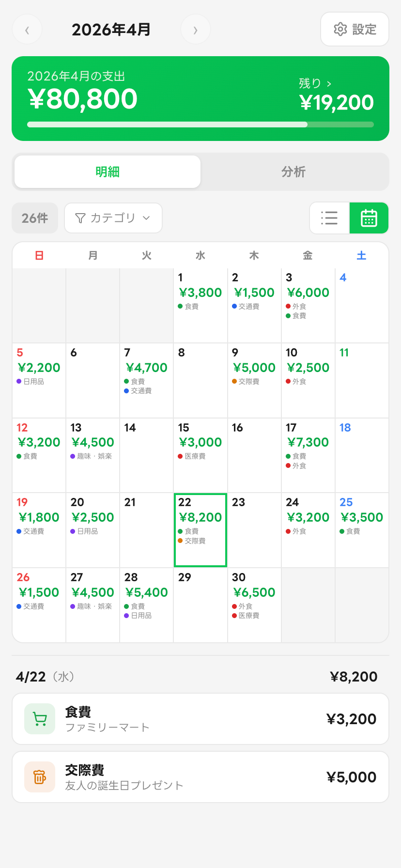Select April 12 with ¥3,200
Image resolution: width=401 pixels, height=868 pixels.
click(39, 455)
